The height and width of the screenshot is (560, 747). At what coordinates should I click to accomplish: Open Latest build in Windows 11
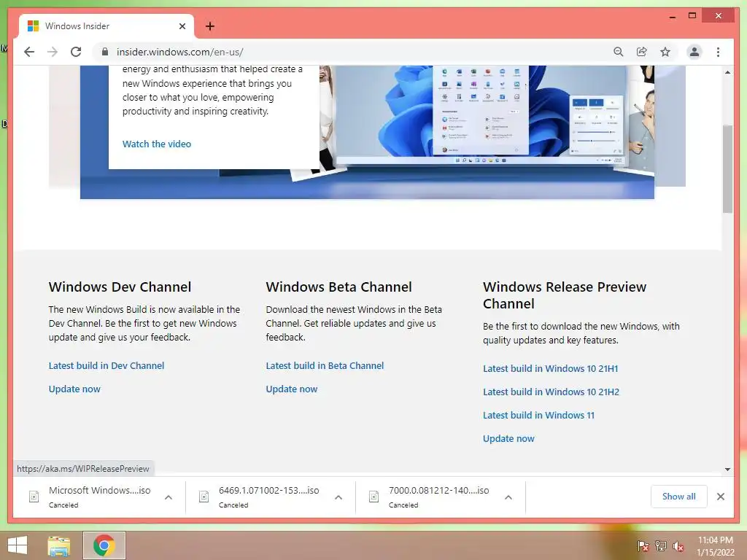[539, 415]
